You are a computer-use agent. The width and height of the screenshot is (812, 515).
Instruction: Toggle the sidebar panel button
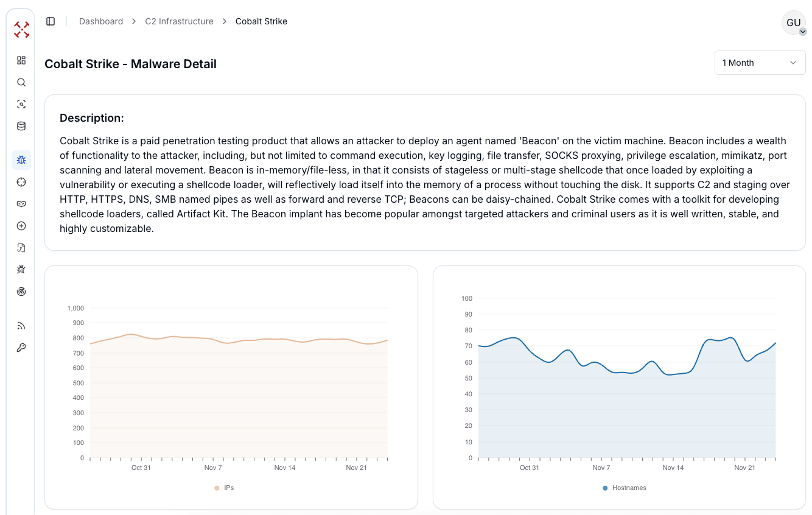tap(51, 21)
